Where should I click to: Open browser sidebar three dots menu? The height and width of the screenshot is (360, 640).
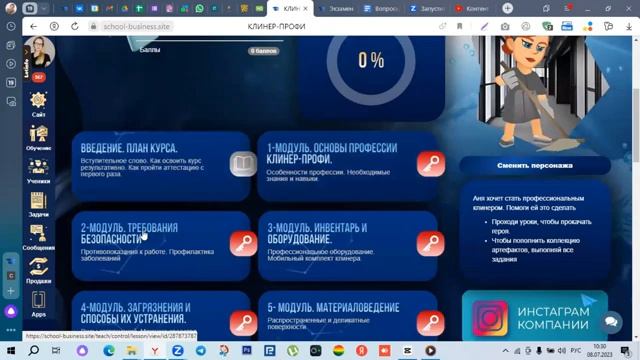[x=11, y=330]
